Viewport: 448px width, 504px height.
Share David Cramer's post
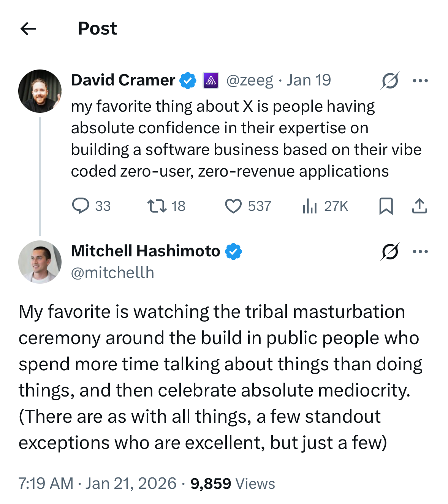420,206
